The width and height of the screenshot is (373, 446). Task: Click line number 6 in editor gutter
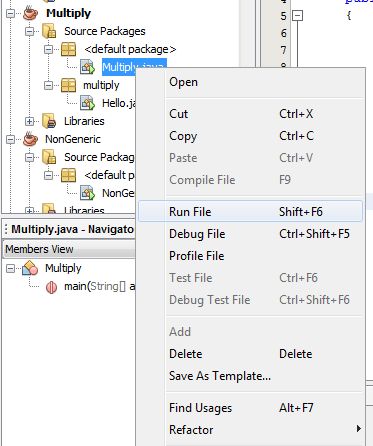283,33
